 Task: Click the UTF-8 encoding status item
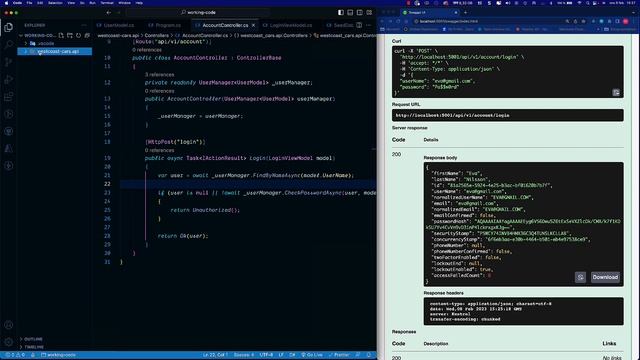point(266,355)
